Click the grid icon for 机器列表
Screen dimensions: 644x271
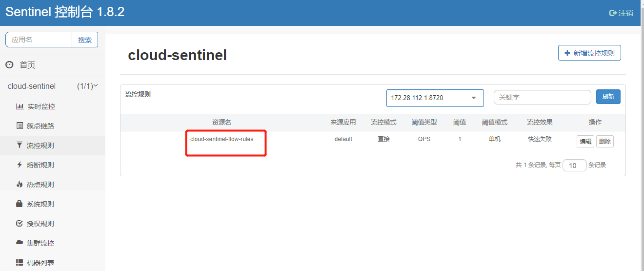tap(20, 263)
